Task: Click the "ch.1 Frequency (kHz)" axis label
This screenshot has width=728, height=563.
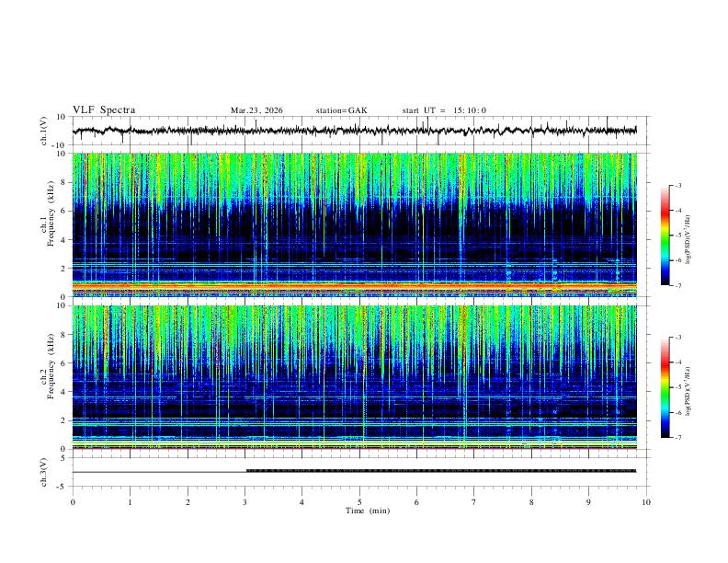Action: tap(48, 213)
